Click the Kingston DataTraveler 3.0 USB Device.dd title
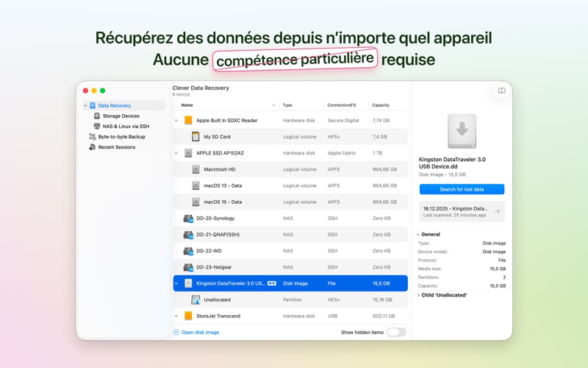The width and height of the screenshot is (588, 368). click(x=452, y=163)
